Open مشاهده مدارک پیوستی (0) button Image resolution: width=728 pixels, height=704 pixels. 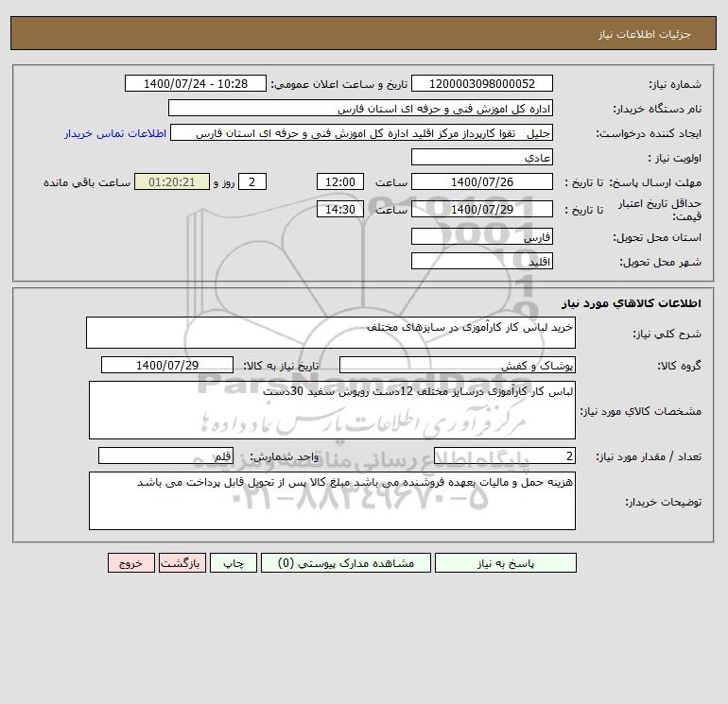click(x=346, y=562)
